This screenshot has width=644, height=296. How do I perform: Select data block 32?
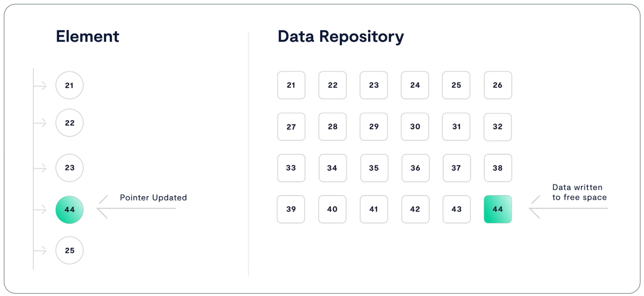(498, 127)
